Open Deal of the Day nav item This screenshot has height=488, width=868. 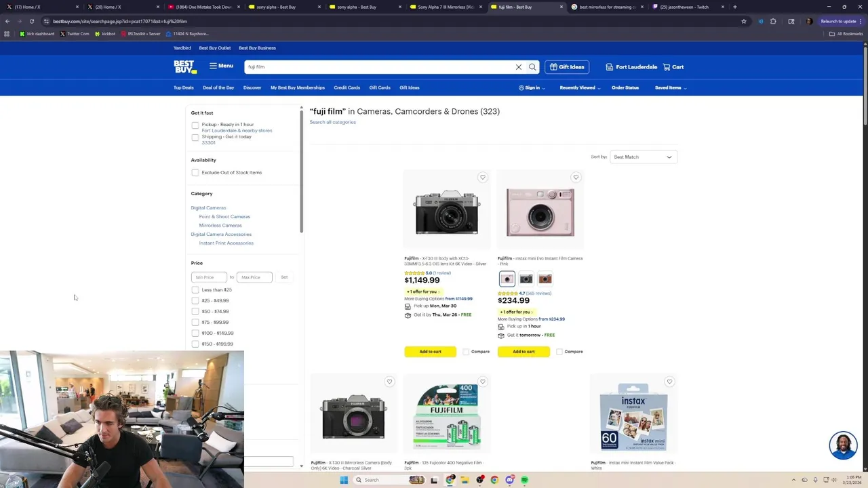click(x=218, y=87)
